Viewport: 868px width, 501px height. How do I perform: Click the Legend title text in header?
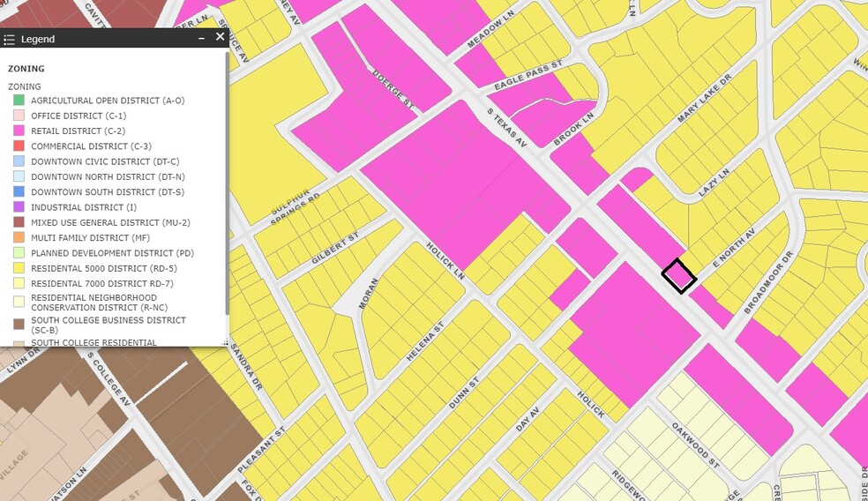pyautogui.click(x=38, y=40)
